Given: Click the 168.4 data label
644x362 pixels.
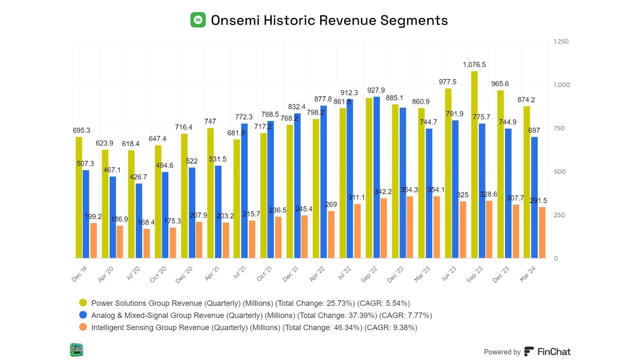Looking at the screenshot, I should click(146, 222).
